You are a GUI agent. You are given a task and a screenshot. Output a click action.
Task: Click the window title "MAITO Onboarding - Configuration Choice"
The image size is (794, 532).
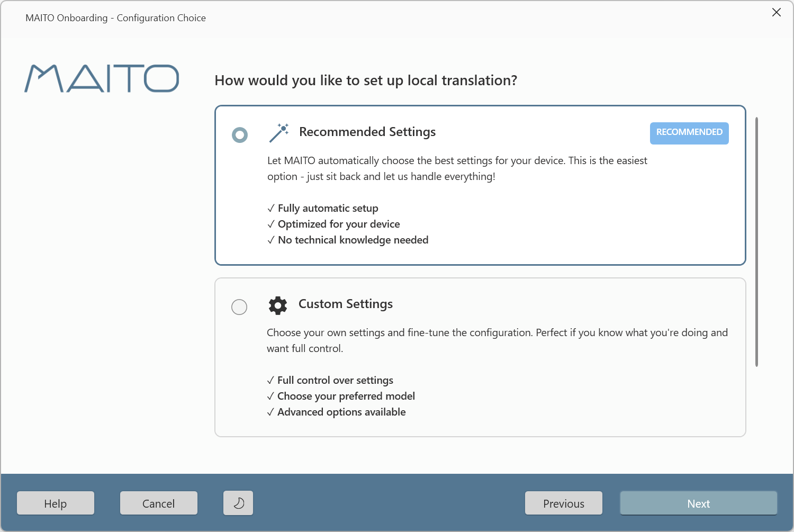[x=115, y=18]
